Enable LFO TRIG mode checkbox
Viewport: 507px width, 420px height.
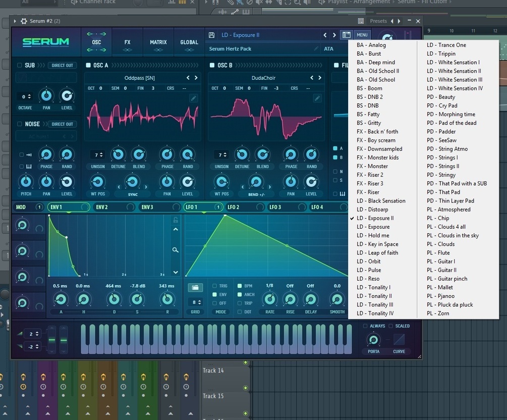(214, 286)
